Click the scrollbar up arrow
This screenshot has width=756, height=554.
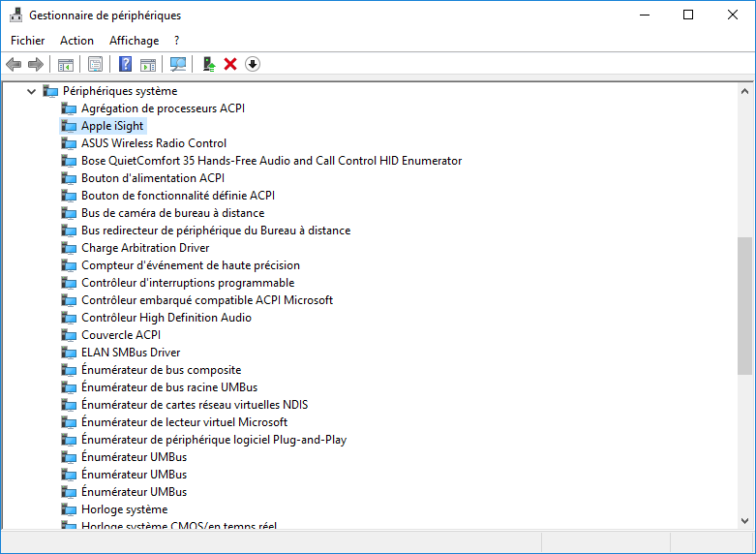coord(744,91)
